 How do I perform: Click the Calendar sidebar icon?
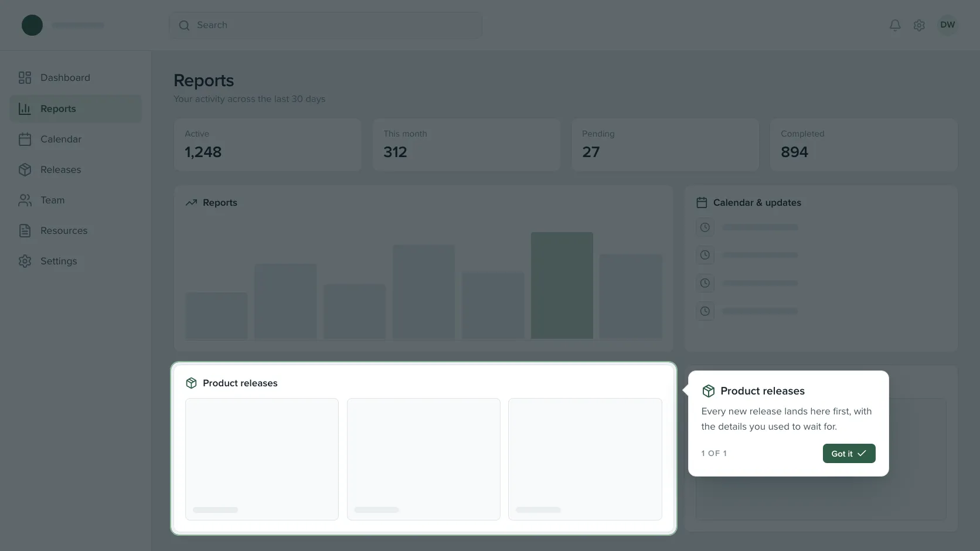click(25, 139)
